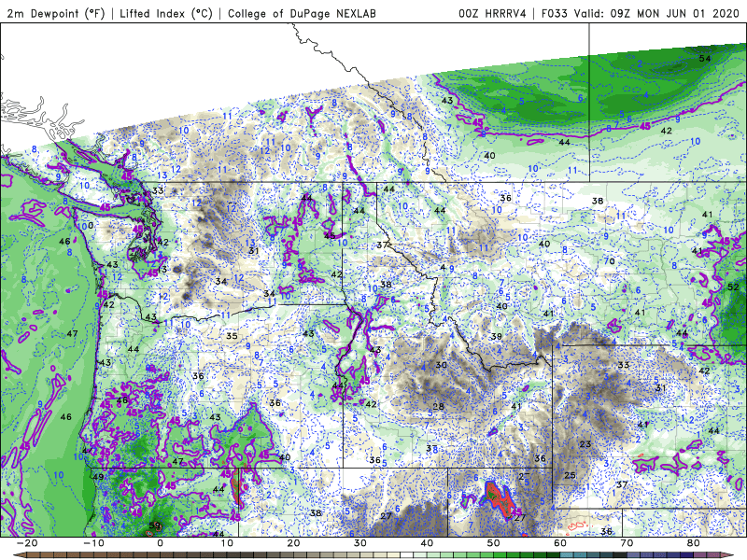
Task: Click the dewpoint value '35' on the map
Action: tap(232, 336)
